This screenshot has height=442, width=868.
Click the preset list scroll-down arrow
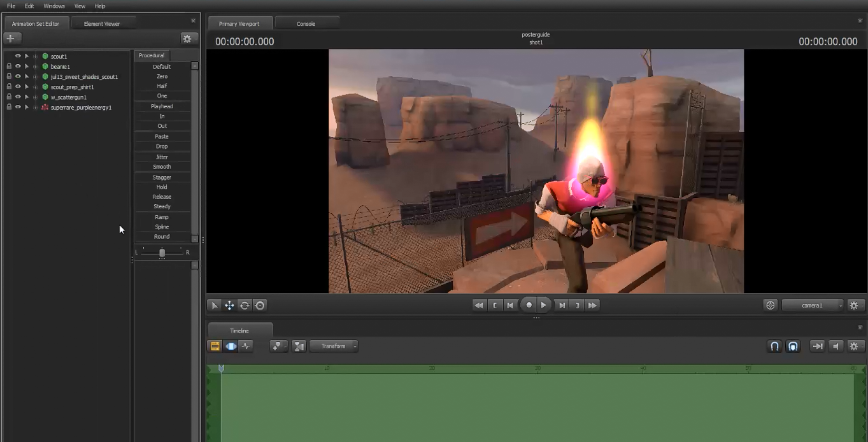pyautogui.click(x=195, y=239)
